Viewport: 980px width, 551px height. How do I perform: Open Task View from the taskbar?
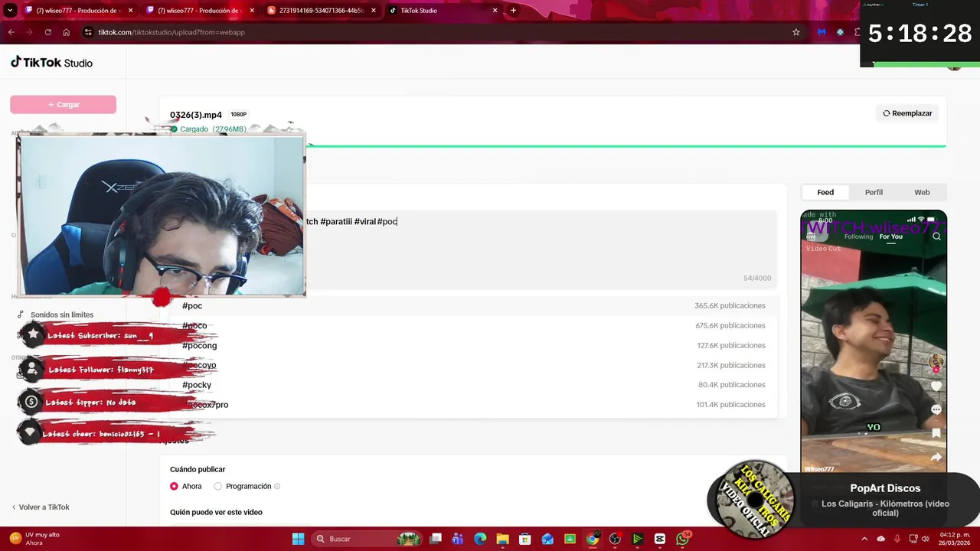click(x=435, y=539)
